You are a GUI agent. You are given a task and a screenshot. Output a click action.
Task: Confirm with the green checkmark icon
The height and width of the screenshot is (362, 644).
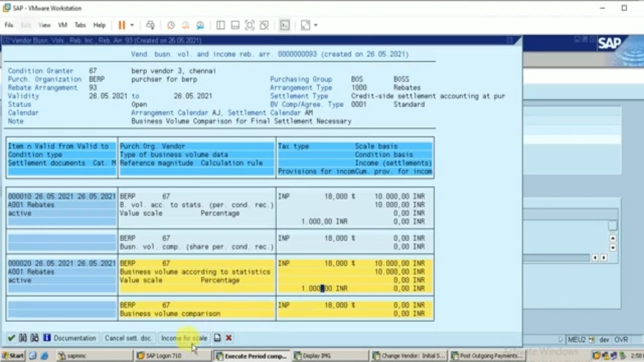(x=11, y=338)
